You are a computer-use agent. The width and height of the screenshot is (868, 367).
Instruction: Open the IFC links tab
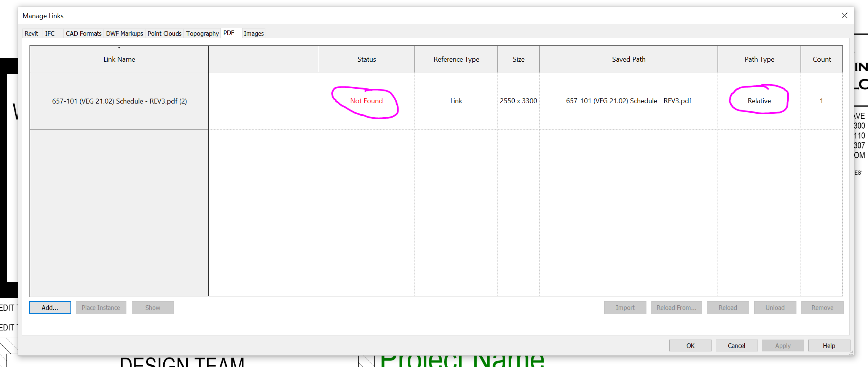[x=49, y=34]
